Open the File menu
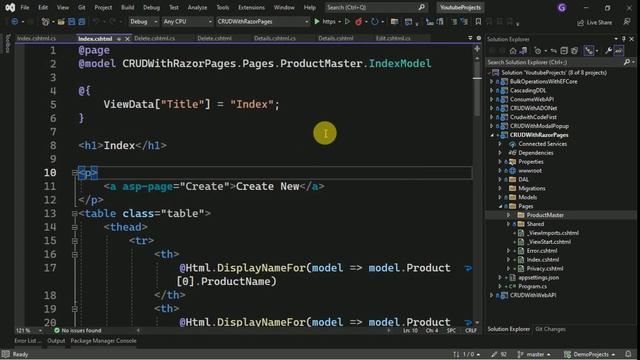Viewport: 640px width, 360px height. click(25, 7)
